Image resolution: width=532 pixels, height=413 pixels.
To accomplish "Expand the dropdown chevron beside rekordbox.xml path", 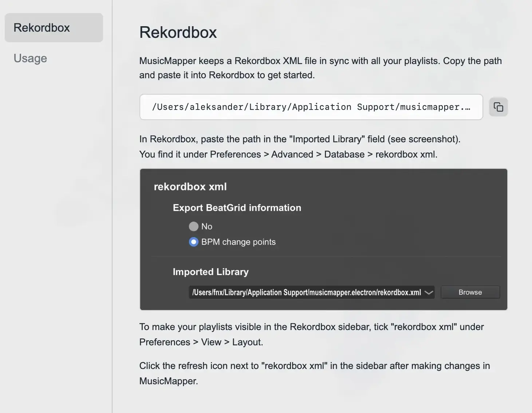I will [x=428, y=292].
